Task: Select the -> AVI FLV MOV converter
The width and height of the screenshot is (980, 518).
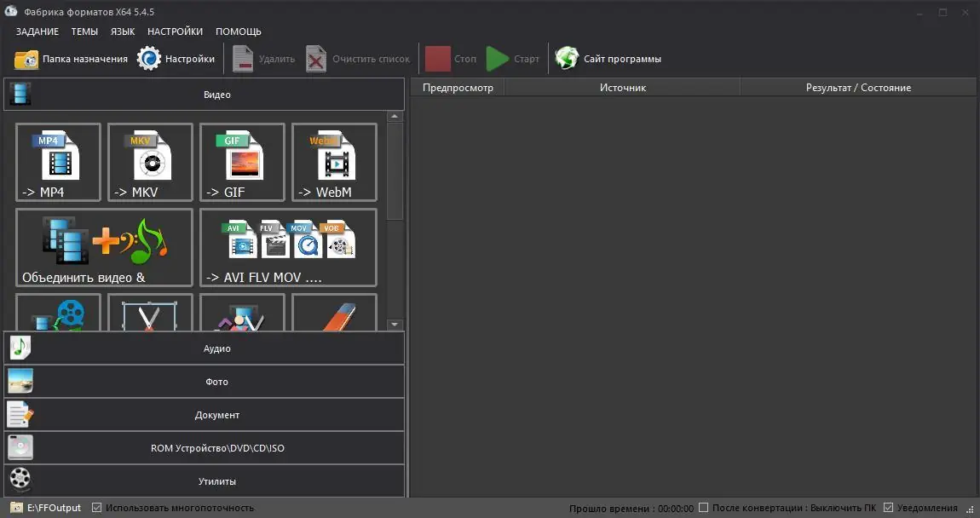Action: click(x=287, y=247)
